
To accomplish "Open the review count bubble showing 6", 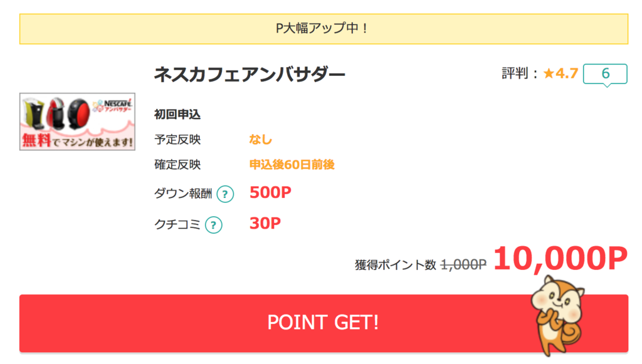I will (605, 75).
